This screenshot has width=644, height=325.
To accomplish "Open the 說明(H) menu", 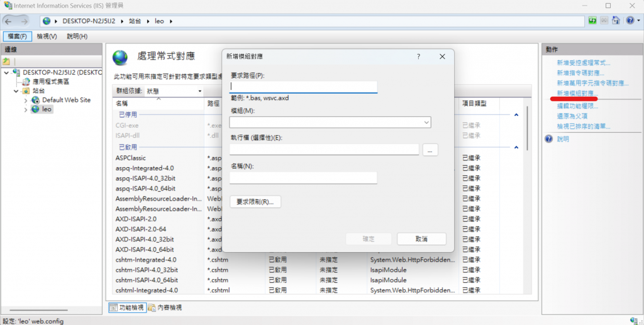I will 77,36.
